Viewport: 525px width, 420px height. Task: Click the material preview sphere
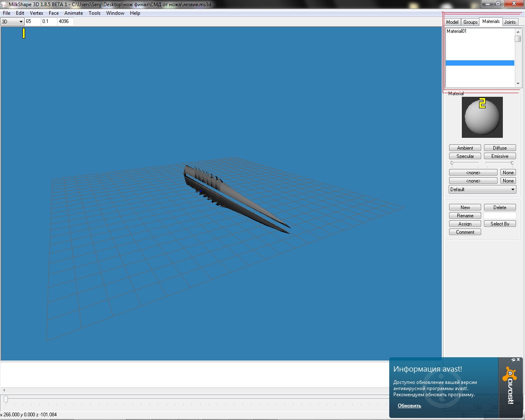coord(482,117)
